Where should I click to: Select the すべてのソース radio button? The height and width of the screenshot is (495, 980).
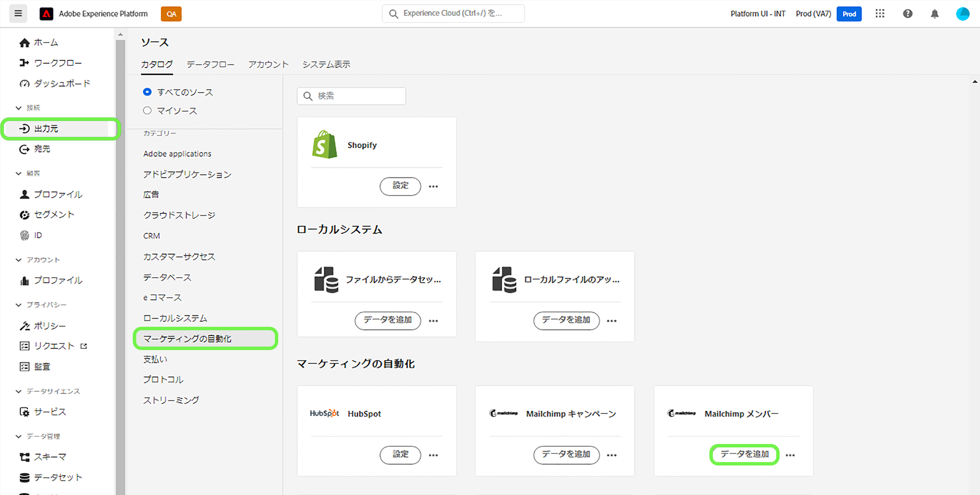point(147,92)
